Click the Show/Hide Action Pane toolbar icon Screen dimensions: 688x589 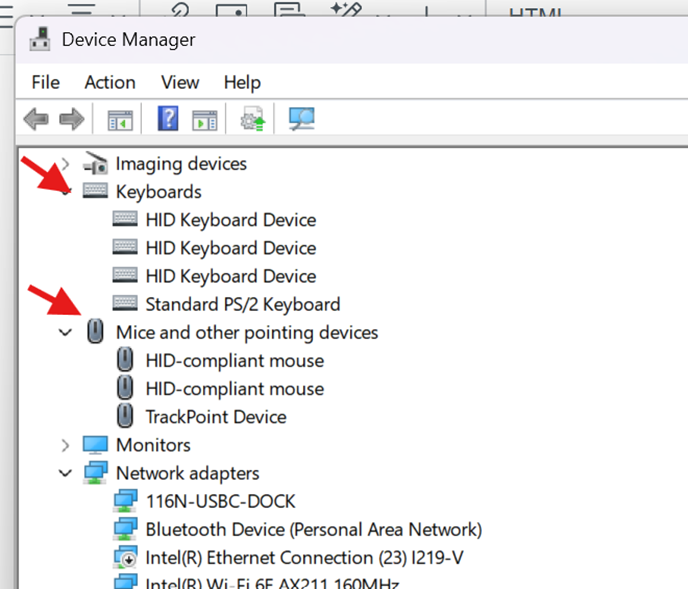pos(205,120)
